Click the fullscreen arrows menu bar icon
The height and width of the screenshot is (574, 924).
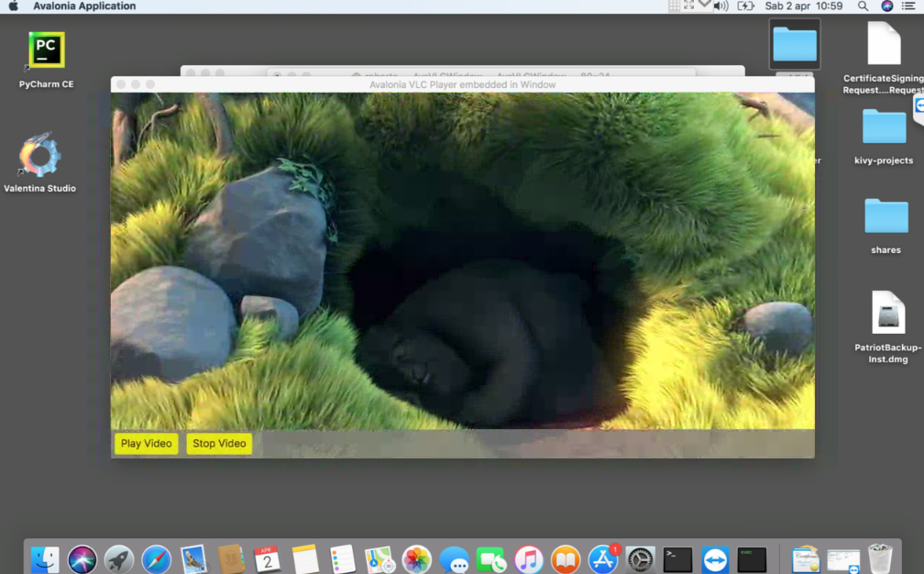click(x=688, y=6)
